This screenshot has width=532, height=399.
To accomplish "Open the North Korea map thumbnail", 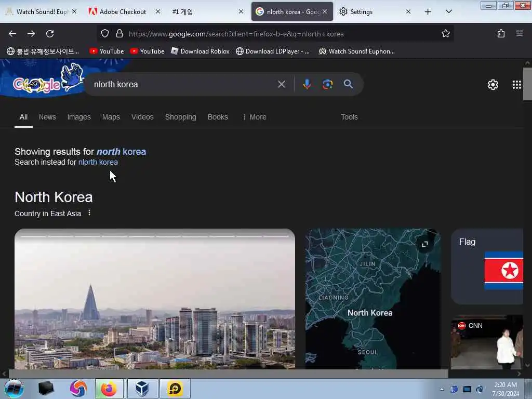I will [373, 299].
